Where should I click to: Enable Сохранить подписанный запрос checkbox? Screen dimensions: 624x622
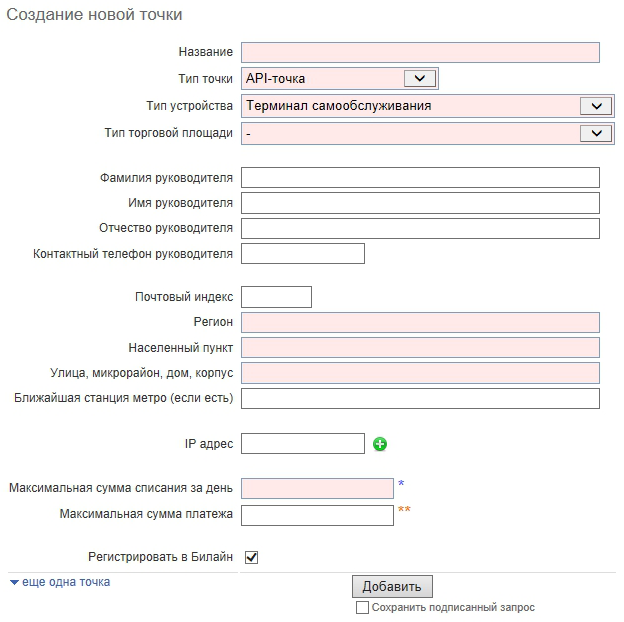(362, 607)
